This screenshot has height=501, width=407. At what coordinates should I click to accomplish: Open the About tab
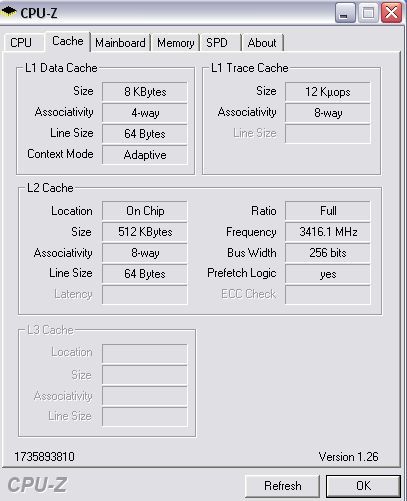pos(263,43)
